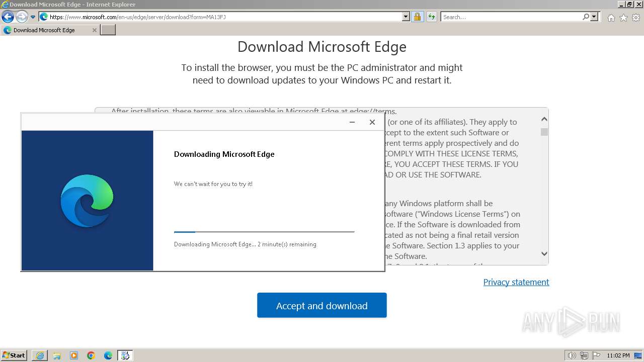Restore down the Internet Explorer window
Screen dimensions: 644x362
coord(629,4)
